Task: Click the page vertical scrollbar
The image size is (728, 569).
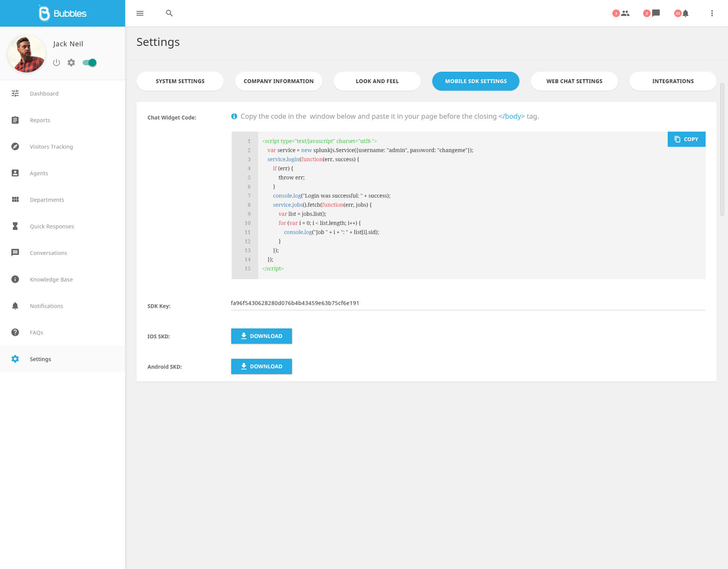Action: tap(722, 149)
